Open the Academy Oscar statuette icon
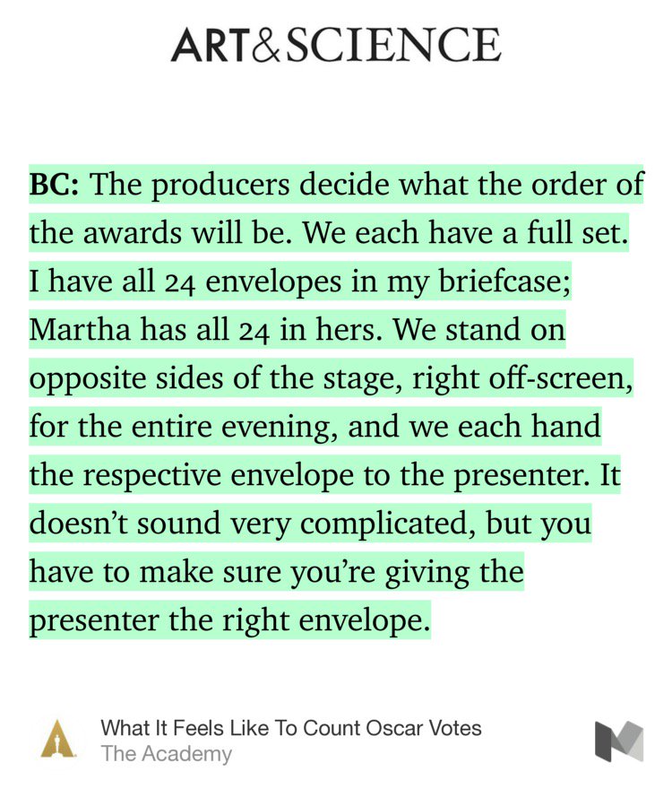672x797 pixels. coord(58,739)
